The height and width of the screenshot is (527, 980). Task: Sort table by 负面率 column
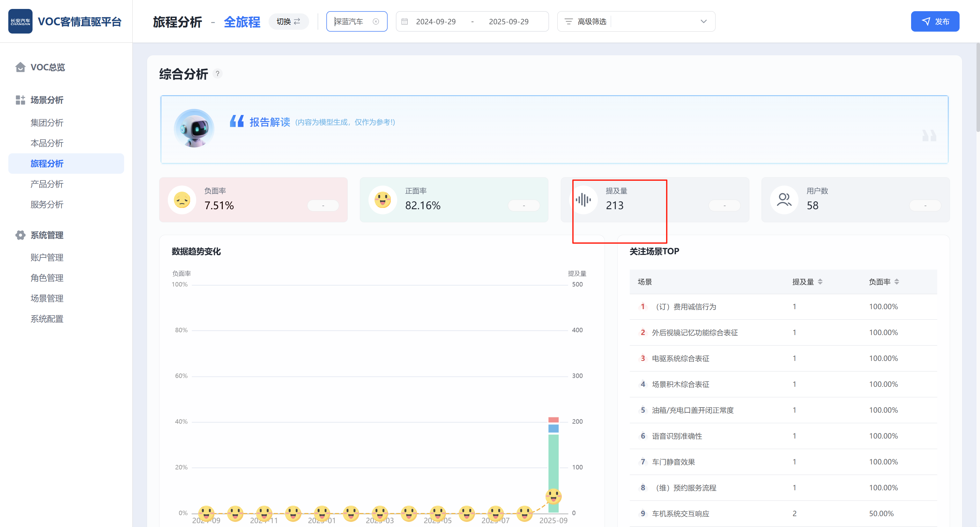coord(896,282)
